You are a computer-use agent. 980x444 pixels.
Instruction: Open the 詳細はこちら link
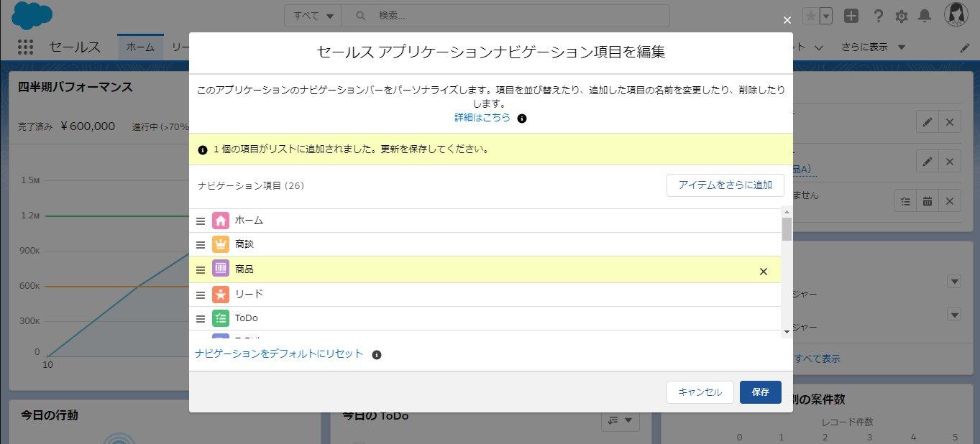pos(482,117)
